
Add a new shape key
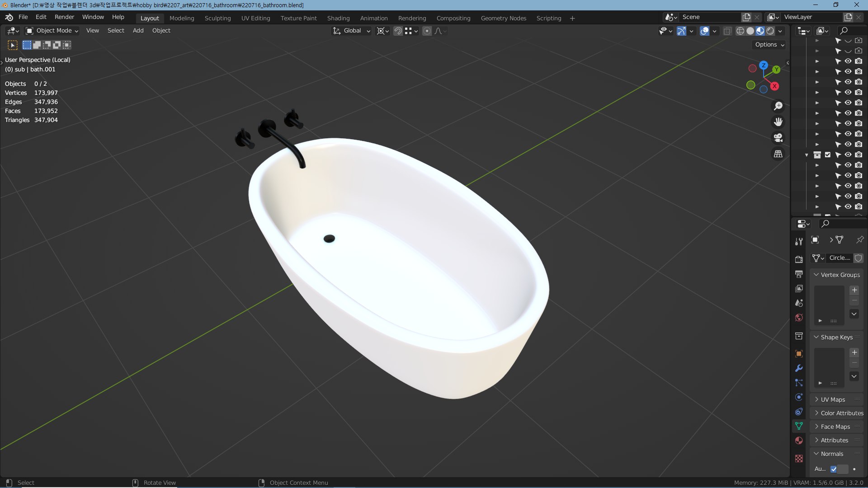click(x=854, y=352)
